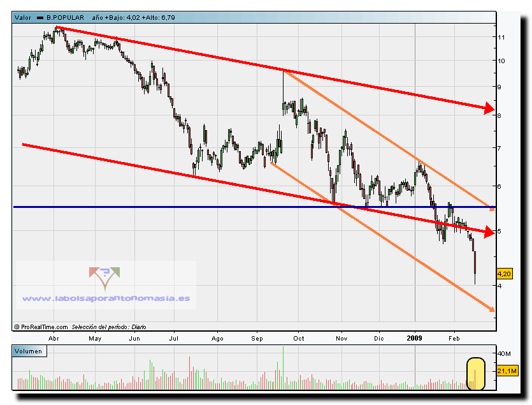Click the 'May' month label
The height and width of the screenshot is (405, 532).
(95, 339)
